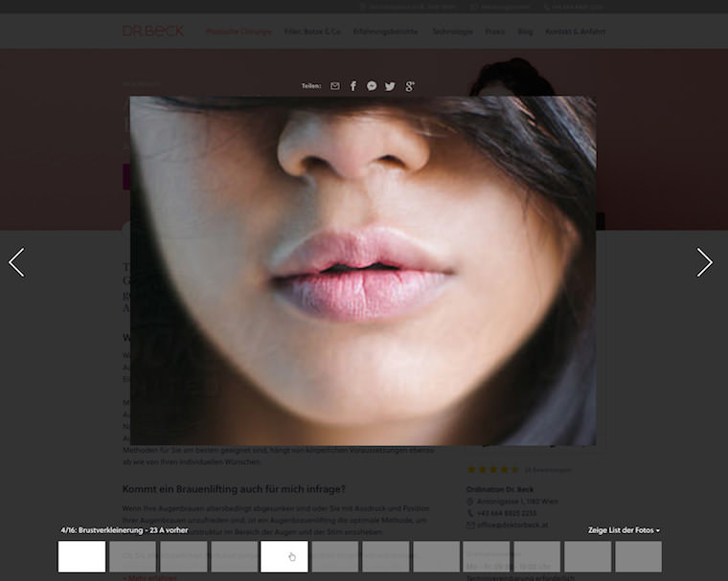728x581 pixels.
Task: Share the photo via Messenger icon
Action: click(x=372, y=86)
